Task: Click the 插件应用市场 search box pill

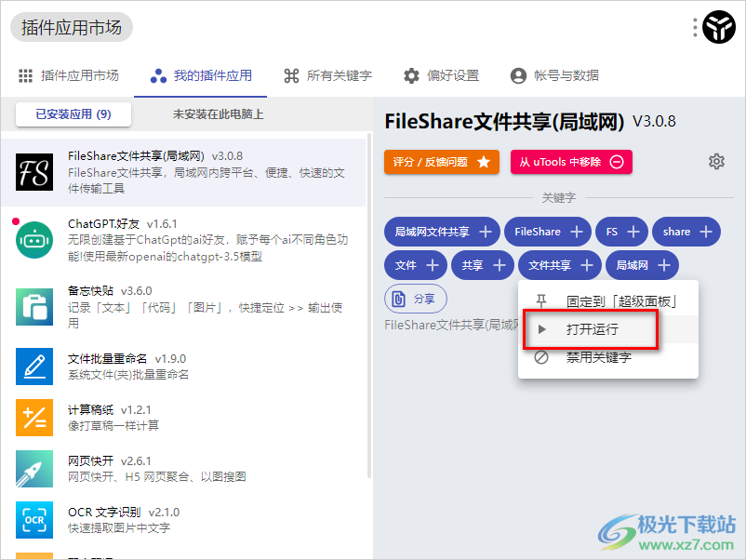Action: pyautogui.click(x=72, y=27)
